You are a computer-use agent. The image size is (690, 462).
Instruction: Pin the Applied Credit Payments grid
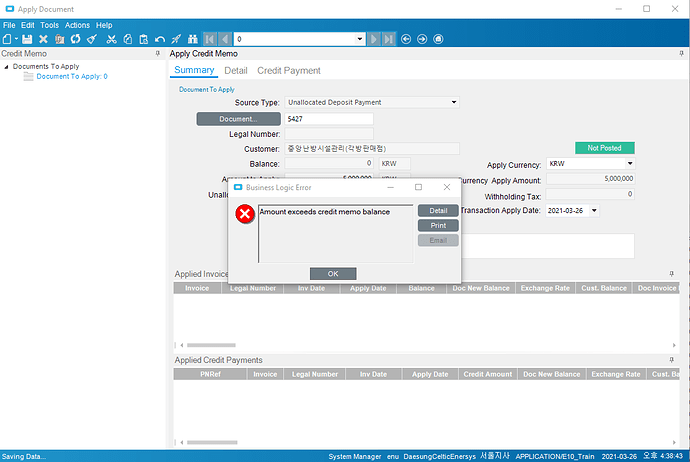click(x=672, y=360)
